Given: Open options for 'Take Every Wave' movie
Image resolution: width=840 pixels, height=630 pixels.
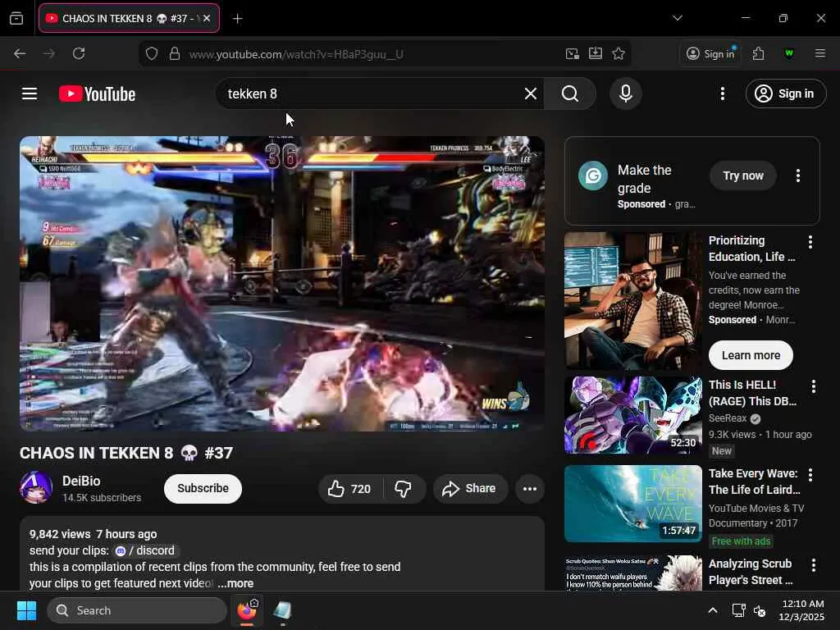Looking at the screenshot, I should click(810, 475).
